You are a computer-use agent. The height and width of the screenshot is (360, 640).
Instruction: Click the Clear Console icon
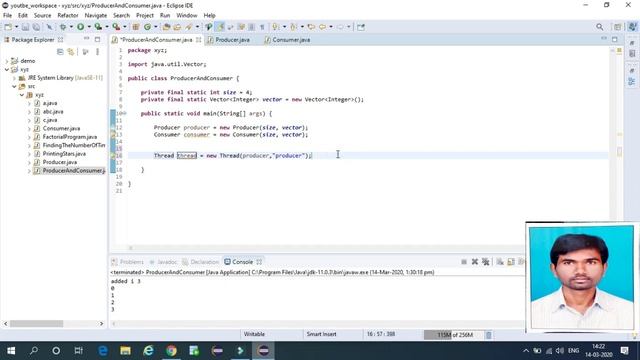click(500, 262)
